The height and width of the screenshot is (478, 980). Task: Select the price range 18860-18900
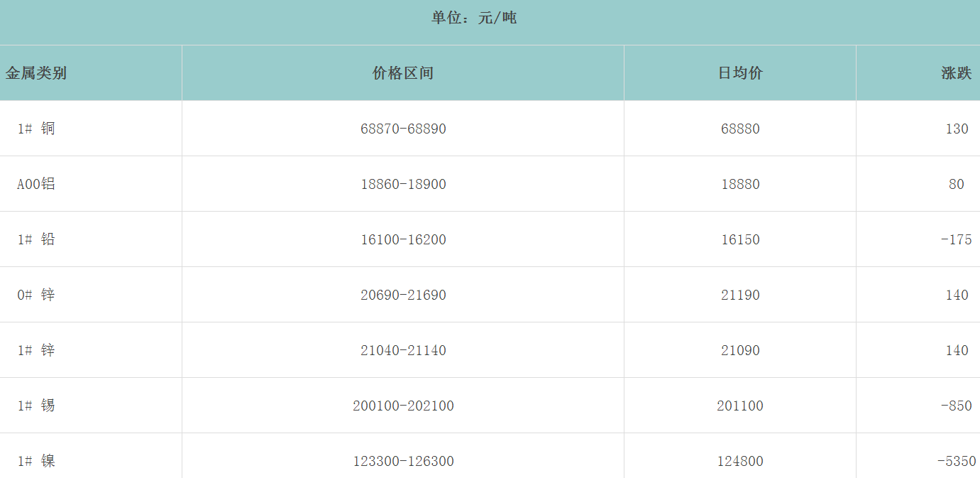[403, 184]
